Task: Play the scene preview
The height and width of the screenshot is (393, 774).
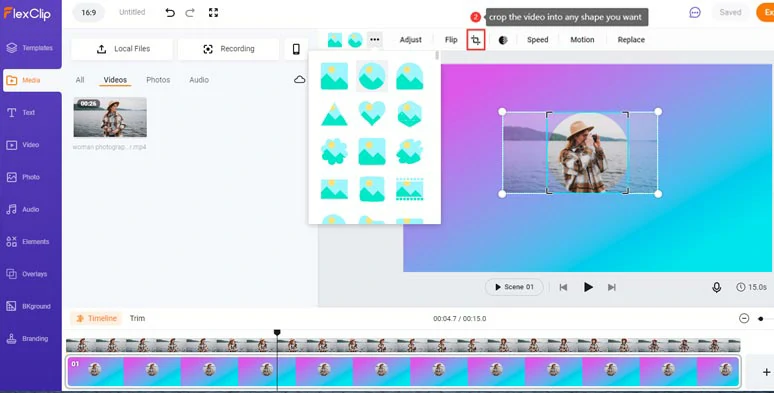Action: [x=588, y=287]
